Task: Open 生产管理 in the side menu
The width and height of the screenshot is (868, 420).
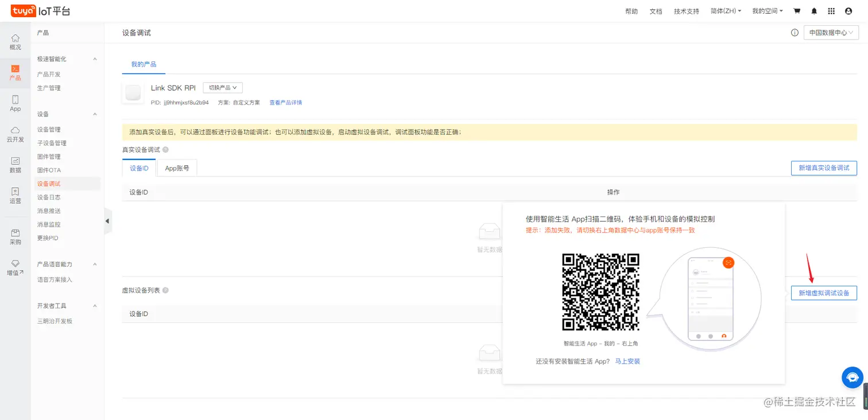Action: (x=49, y=88)
